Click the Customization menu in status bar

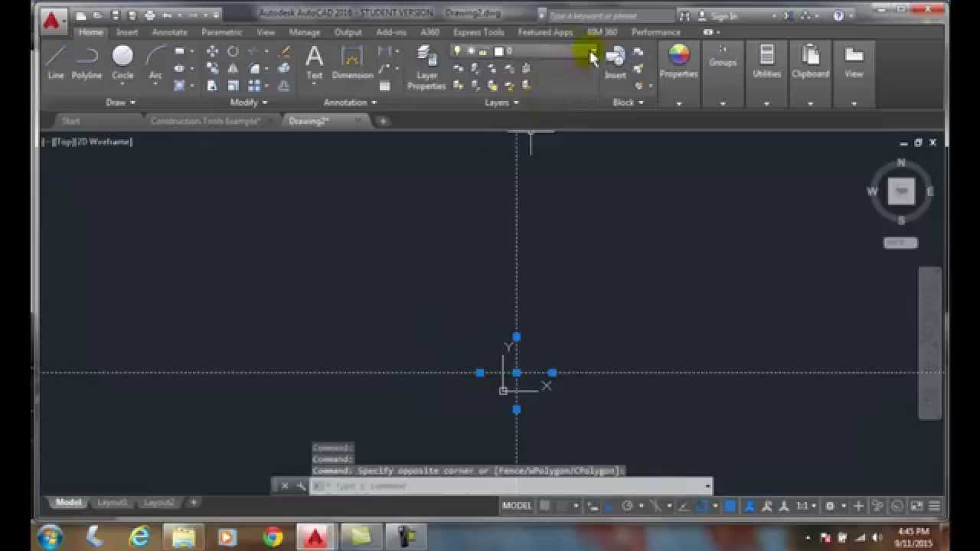[935, 506]
